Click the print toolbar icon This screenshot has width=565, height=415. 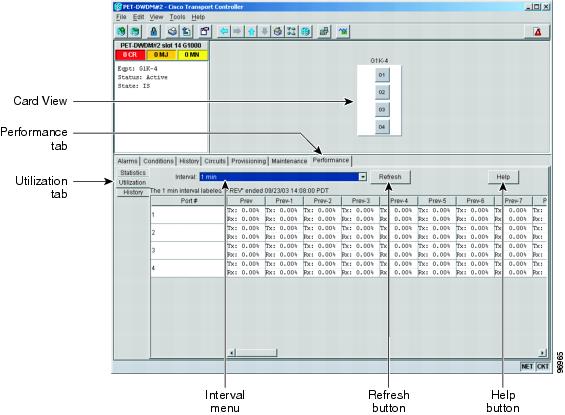(x=172, y=31)
